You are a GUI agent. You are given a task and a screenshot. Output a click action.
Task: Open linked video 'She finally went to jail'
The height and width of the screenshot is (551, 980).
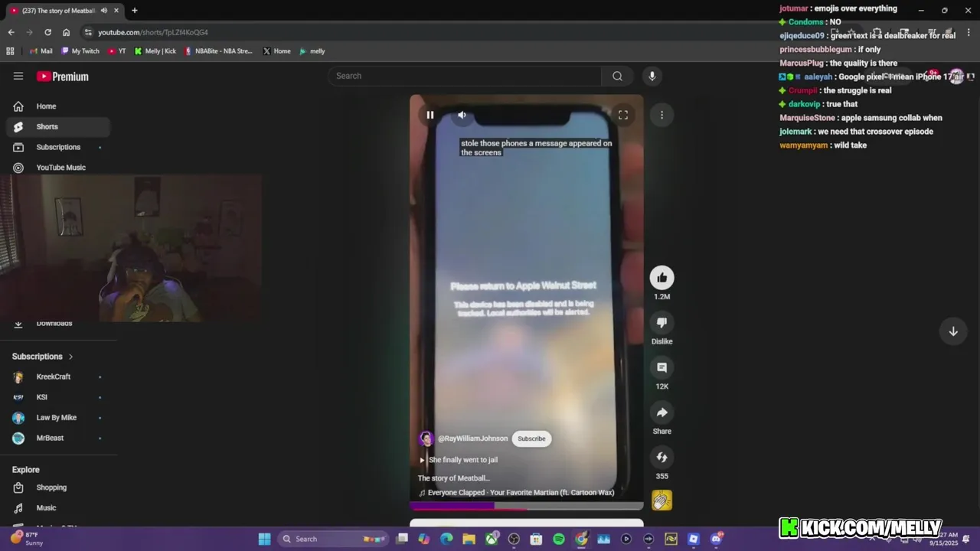tap(459, 460)
